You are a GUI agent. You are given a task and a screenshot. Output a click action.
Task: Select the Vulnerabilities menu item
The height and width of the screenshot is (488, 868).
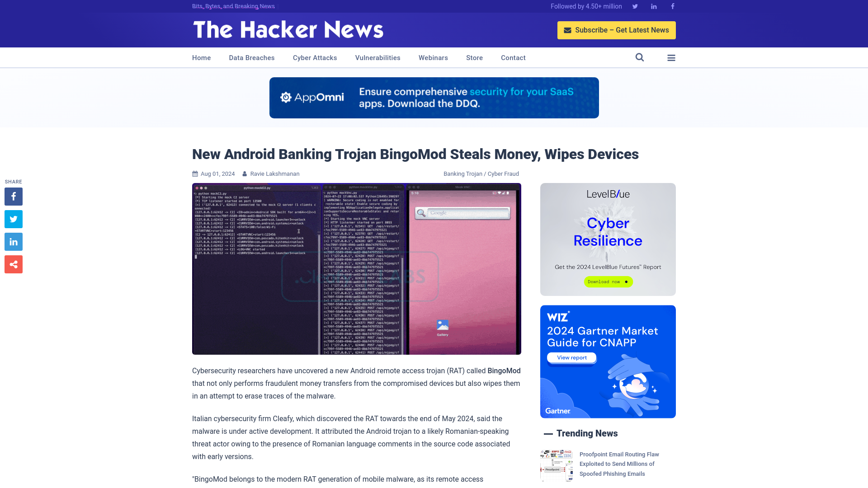pos(378,58)
